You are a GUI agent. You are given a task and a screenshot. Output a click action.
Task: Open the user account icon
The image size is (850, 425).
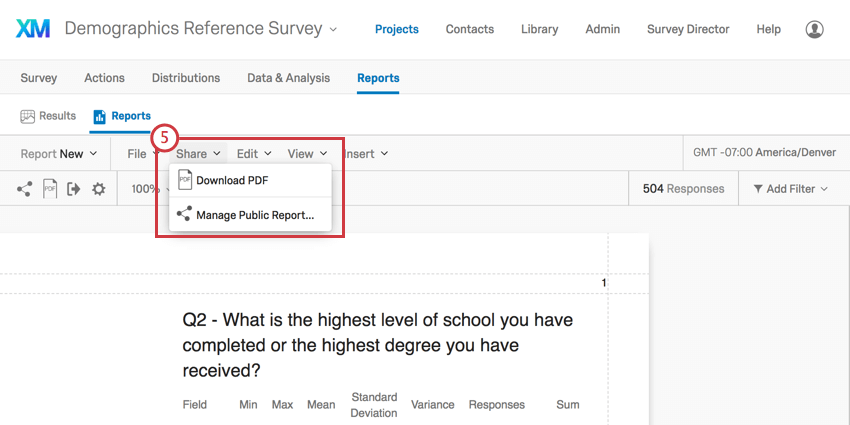pos(814,30)
